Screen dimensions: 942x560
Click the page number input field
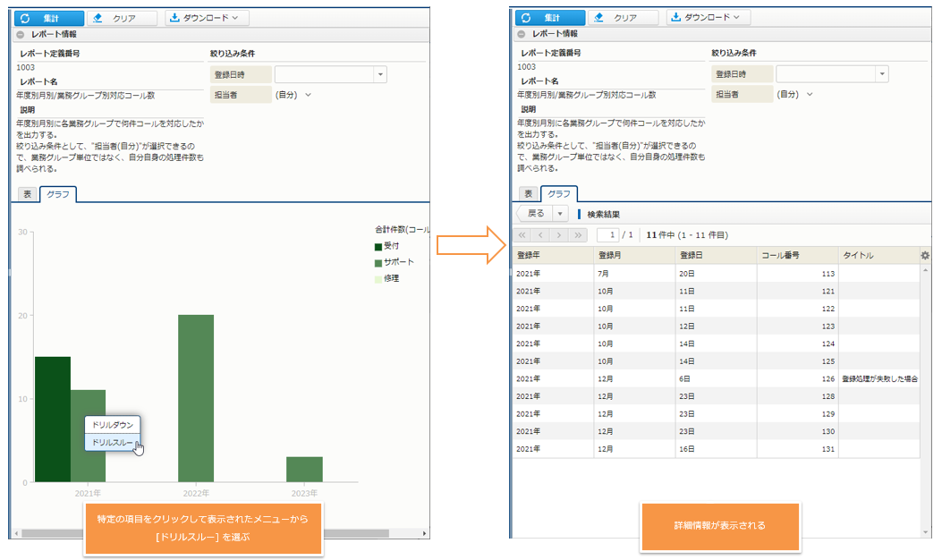click(610, 235)
